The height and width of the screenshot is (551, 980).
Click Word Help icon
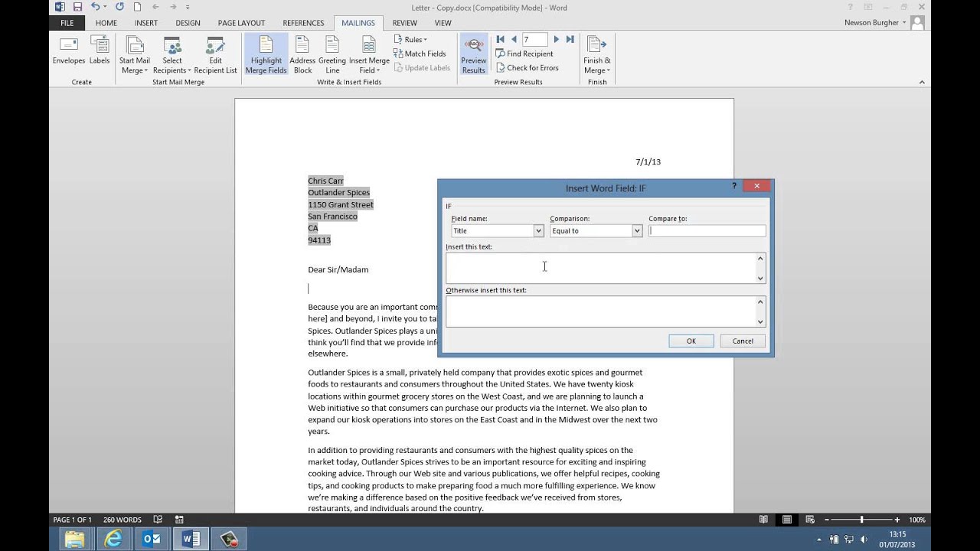click(x=850, y=7)
